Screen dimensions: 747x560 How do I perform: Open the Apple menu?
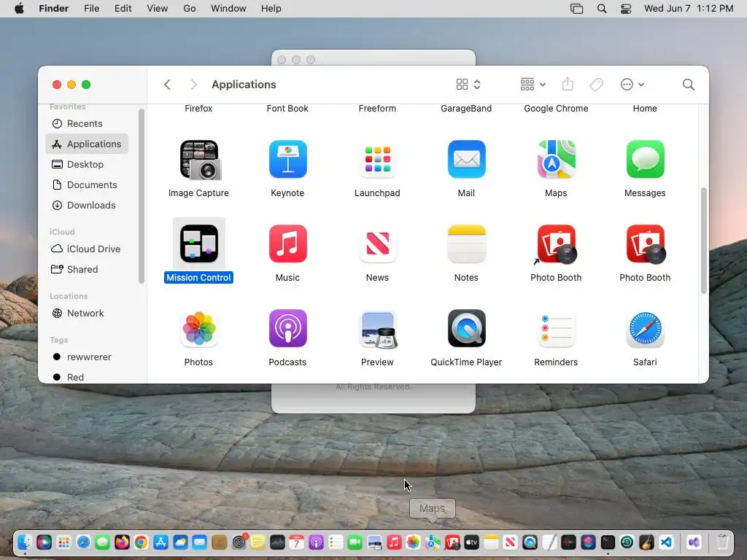click(19, 9)
